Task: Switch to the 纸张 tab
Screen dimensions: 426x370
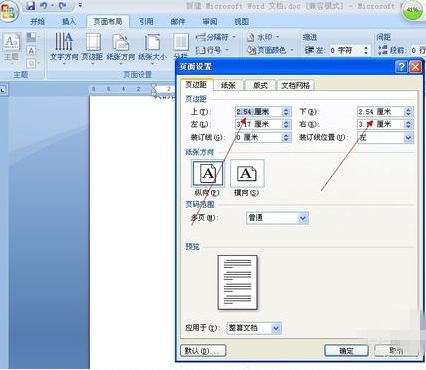Action: (x=228, y=85)
